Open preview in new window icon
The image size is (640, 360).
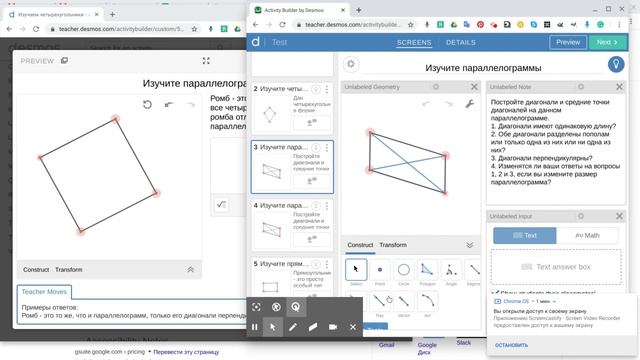[64, 61]
